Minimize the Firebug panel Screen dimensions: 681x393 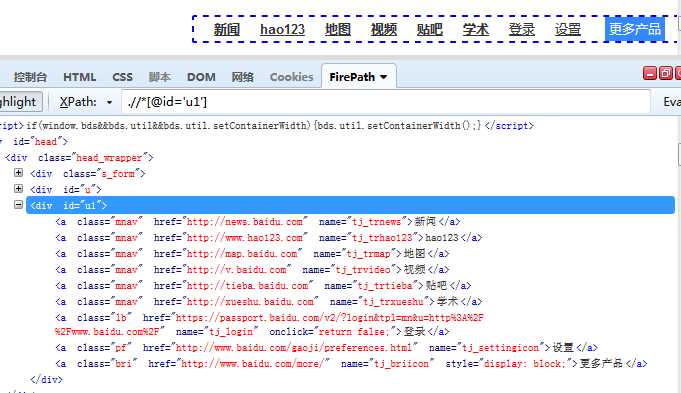[x=650, y=73]
